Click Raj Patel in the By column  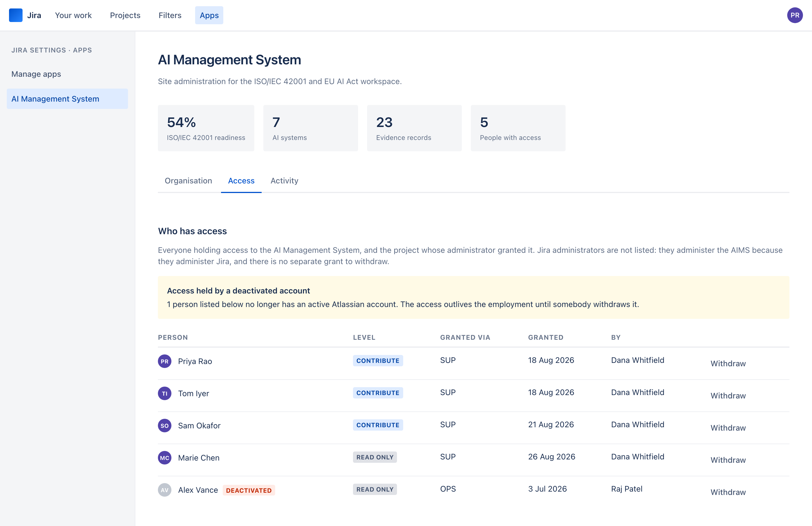[627, 489]
